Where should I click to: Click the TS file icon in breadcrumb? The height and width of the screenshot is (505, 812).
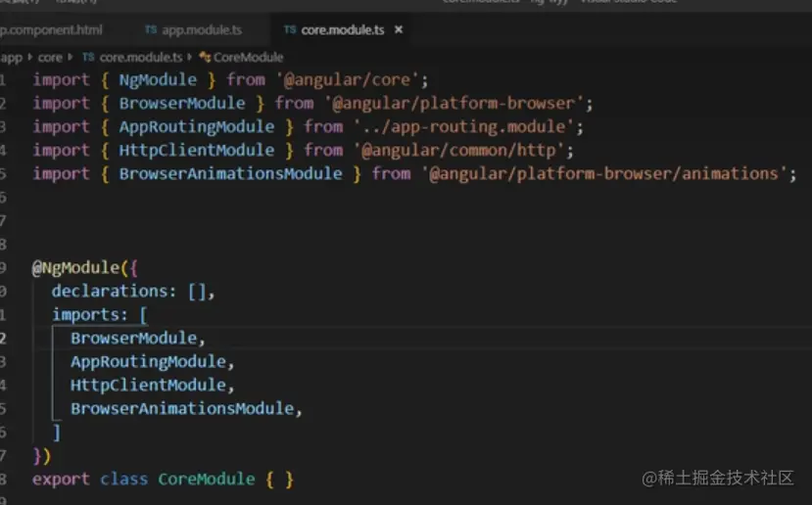coord(88,57)
